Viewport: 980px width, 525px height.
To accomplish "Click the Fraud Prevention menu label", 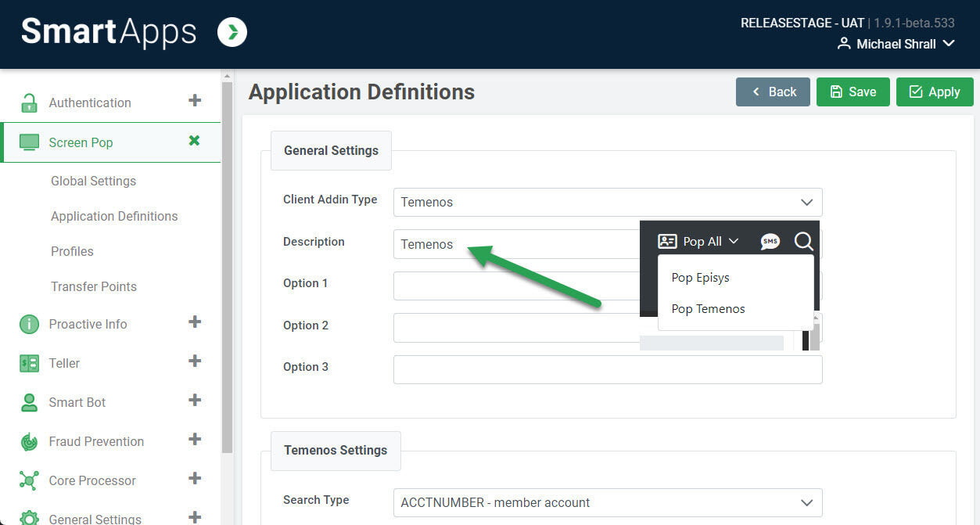I will click(96, 441).
